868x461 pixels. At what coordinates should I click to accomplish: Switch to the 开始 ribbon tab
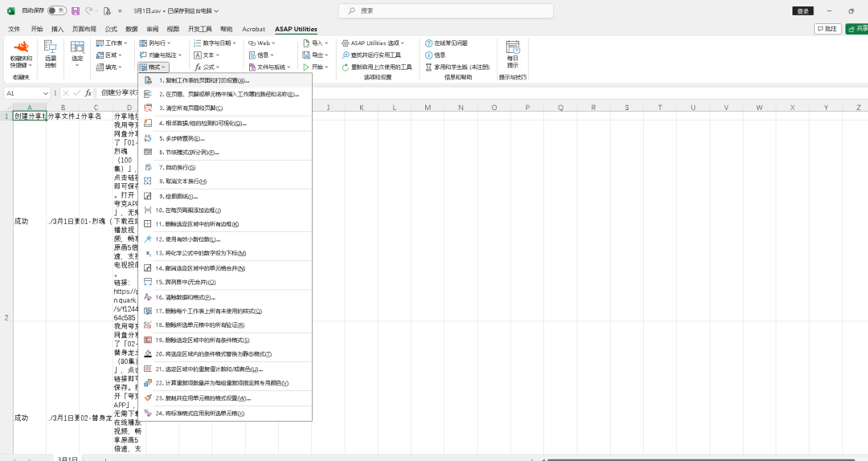pos(36,30)
